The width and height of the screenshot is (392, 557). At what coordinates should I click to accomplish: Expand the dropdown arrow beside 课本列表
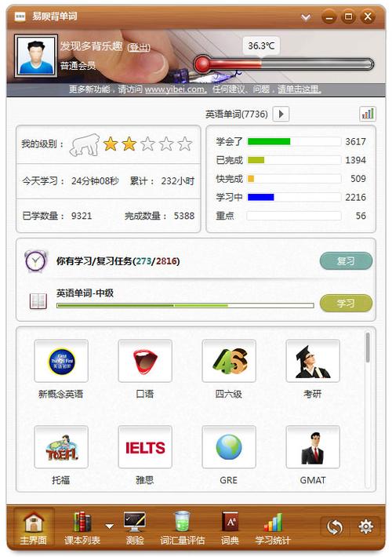109,526
